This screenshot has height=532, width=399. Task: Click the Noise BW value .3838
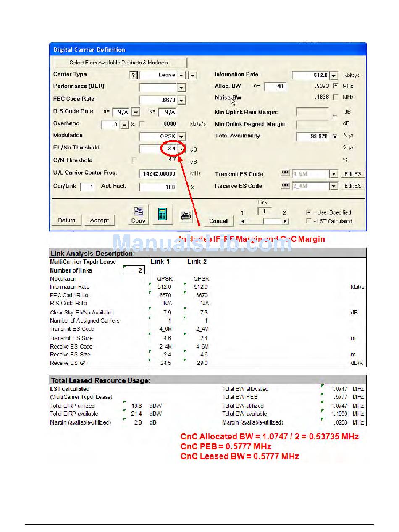point(322,97)
